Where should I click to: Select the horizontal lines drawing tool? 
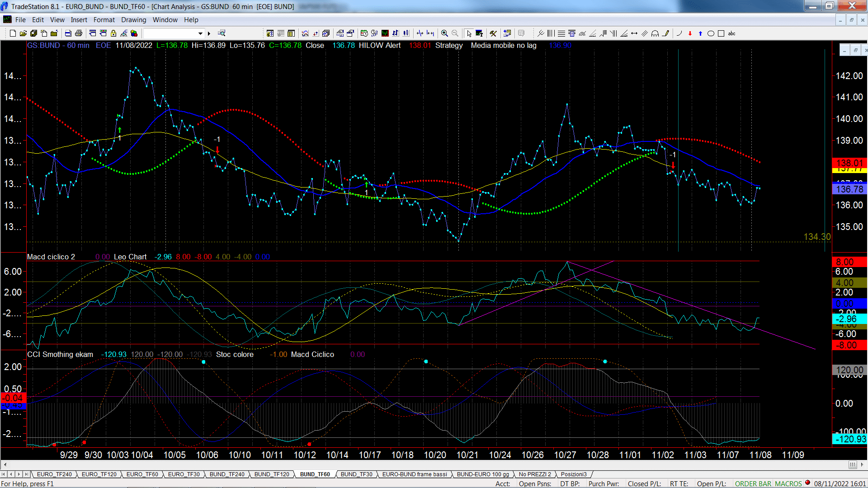coord(561,33)
